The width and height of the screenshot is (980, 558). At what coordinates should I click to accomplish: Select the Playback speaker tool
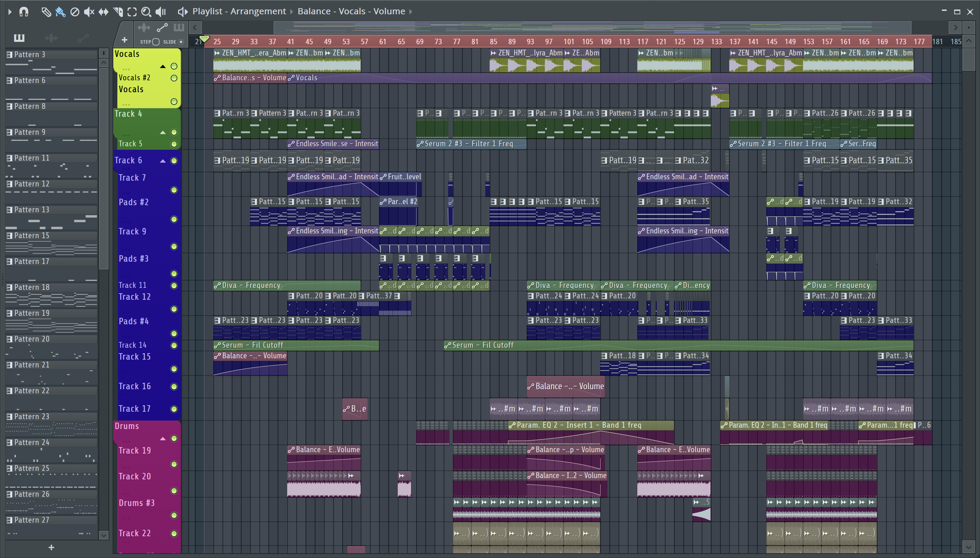pos(161,12)
